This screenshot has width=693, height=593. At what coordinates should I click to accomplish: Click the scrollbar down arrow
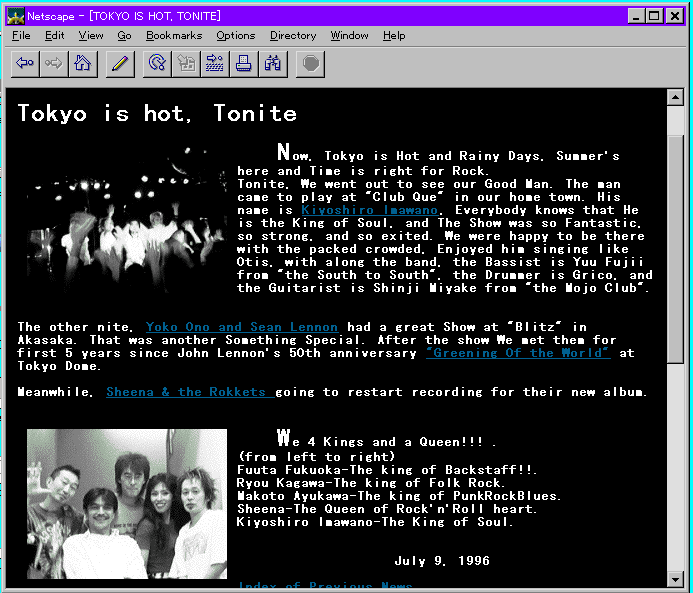(675, 578)
